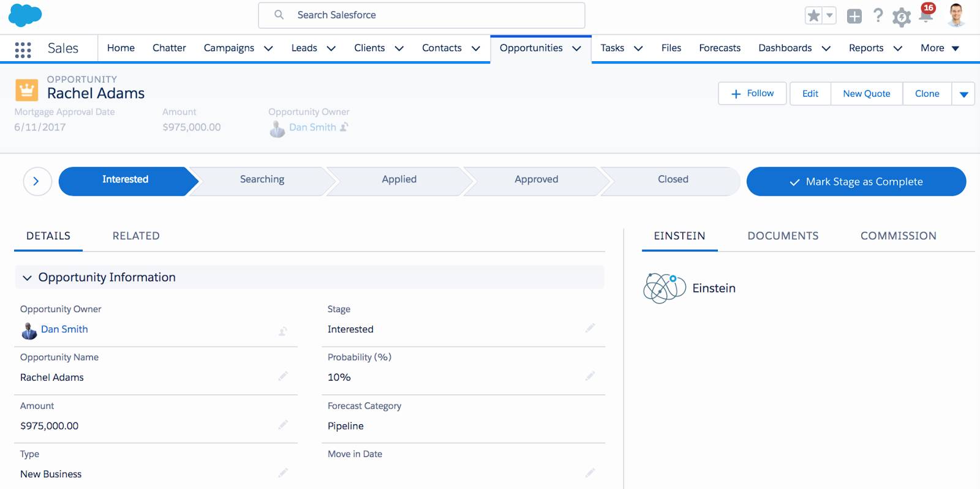The height and width of the screenshot is (489, 980).
Task: Click the New Quote button
Action: click(x=867, y=94)
